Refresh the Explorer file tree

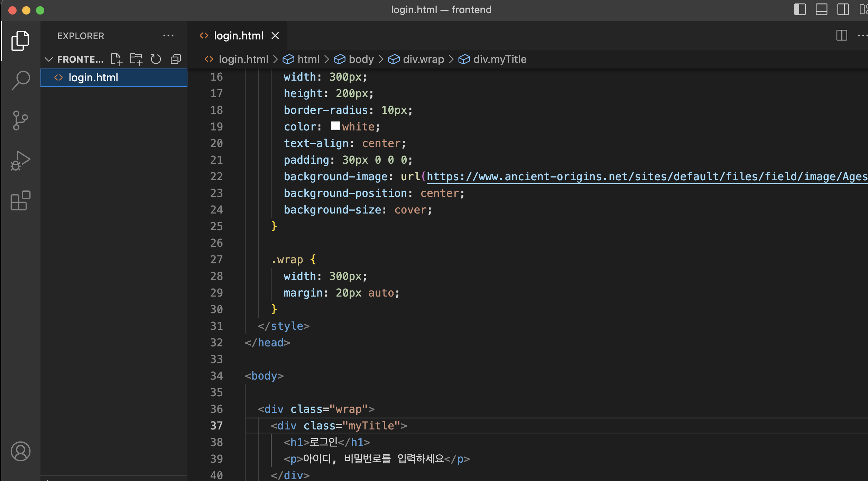(x=156, y=59)
